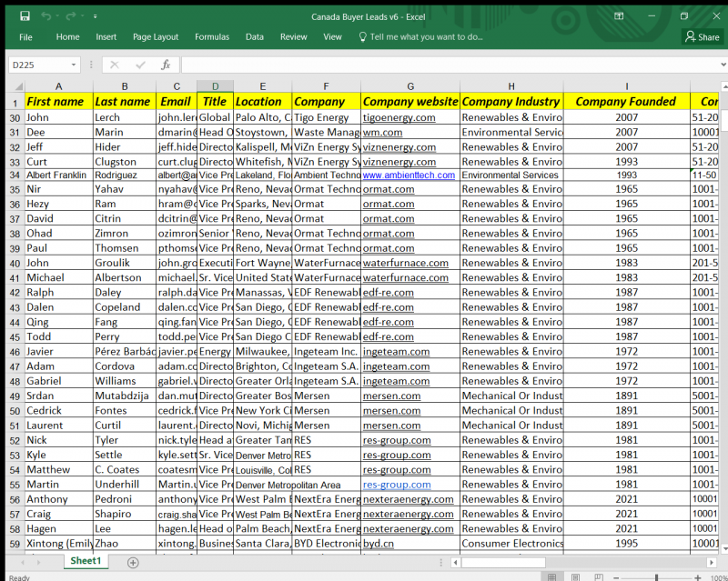Image resolution: width=728 pixels, height=581 pixels.
Task: Open the Page Layout ribbon tab
Action: coord(156,37)
